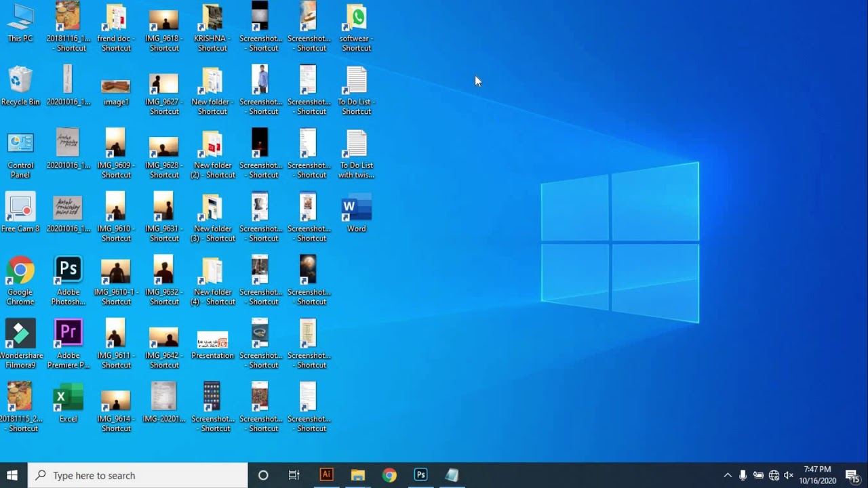The height and width of the screenshot is (488, 868).
Task: Select Adobe Photoshop desktop shortcut
Action: 68,281
